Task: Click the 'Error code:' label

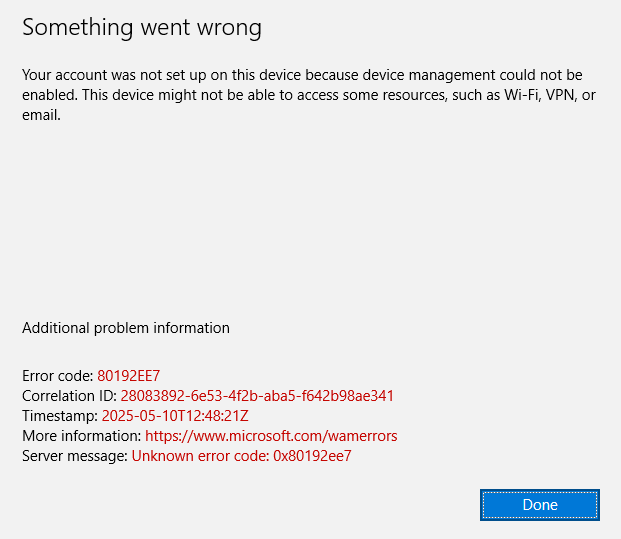Action: (x=58, y=376)
